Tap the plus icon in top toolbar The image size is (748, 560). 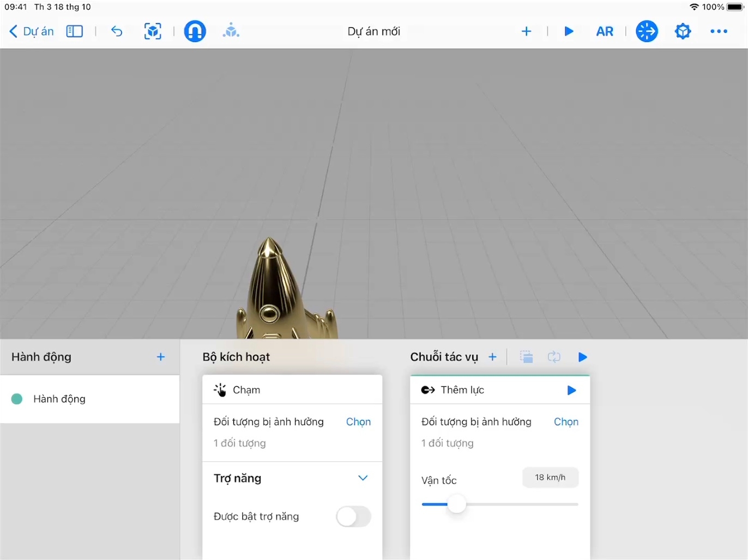pyautogui.click(x=526, y=32)
